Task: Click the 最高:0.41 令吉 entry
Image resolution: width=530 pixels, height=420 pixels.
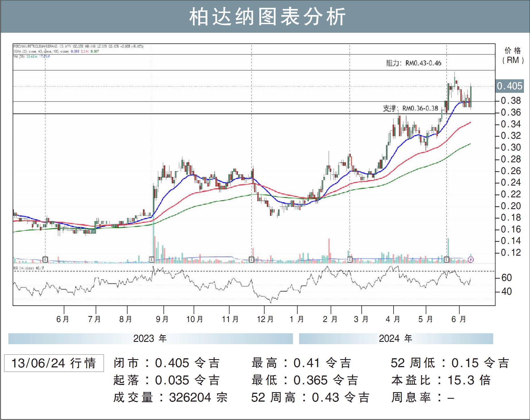Action: pos(301,363)
